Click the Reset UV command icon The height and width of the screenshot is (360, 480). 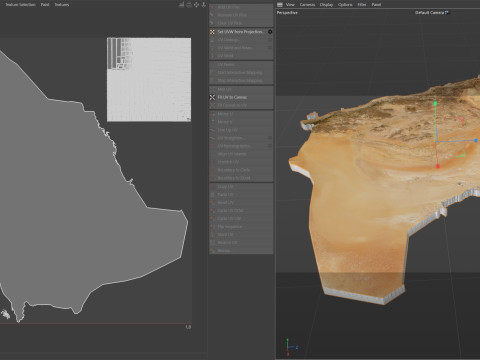coord(212,203)
